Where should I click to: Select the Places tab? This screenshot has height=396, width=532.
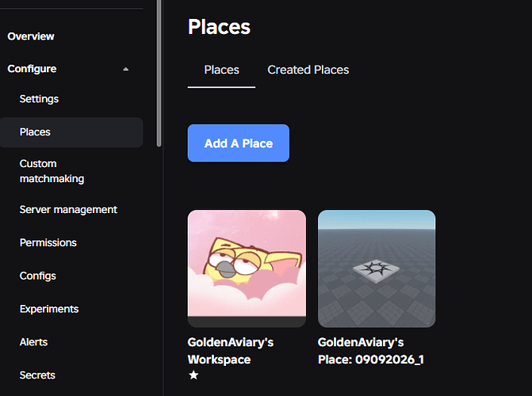pos(221,70)
